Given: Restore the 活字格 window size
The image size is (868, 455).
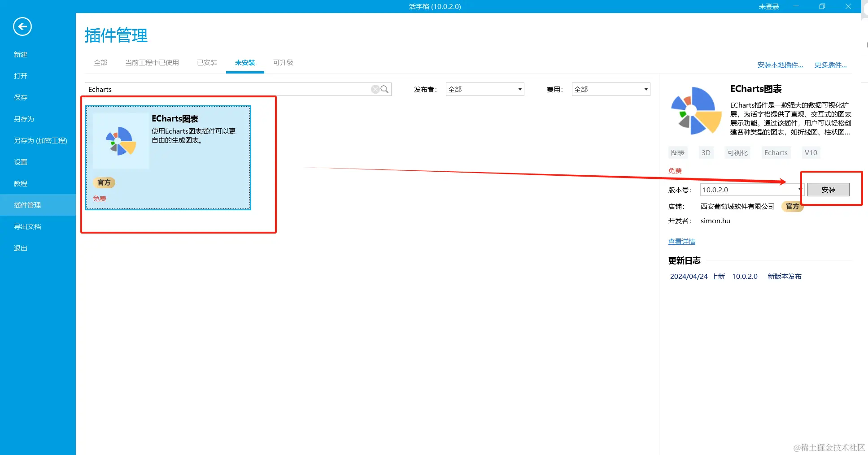Looking at the screenshot, I should (822, 6).
